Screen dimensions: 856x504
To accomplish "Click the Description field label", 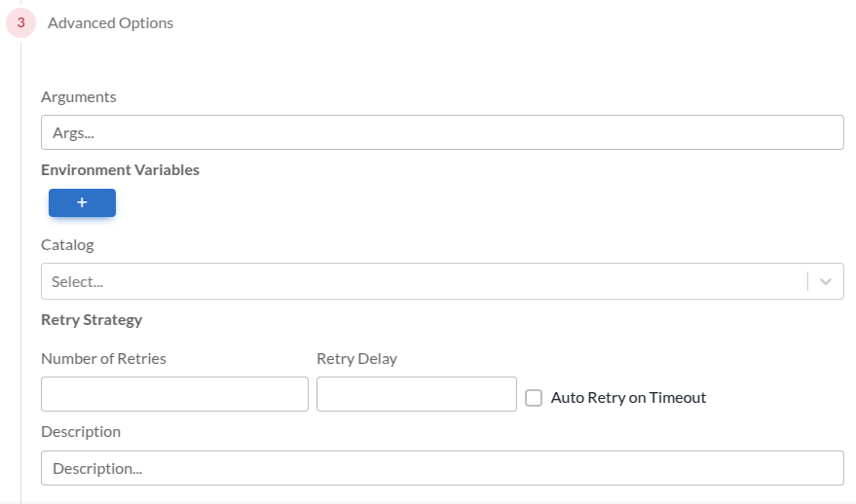I will tap(81, 431).
